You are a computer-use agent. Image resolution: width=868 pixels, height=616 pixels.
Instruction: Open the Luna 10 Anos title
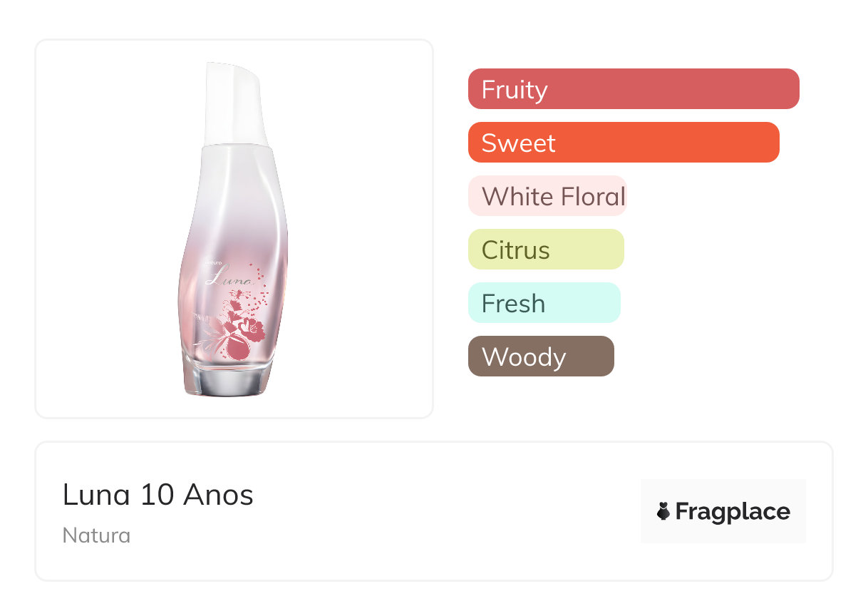point(157,495)
